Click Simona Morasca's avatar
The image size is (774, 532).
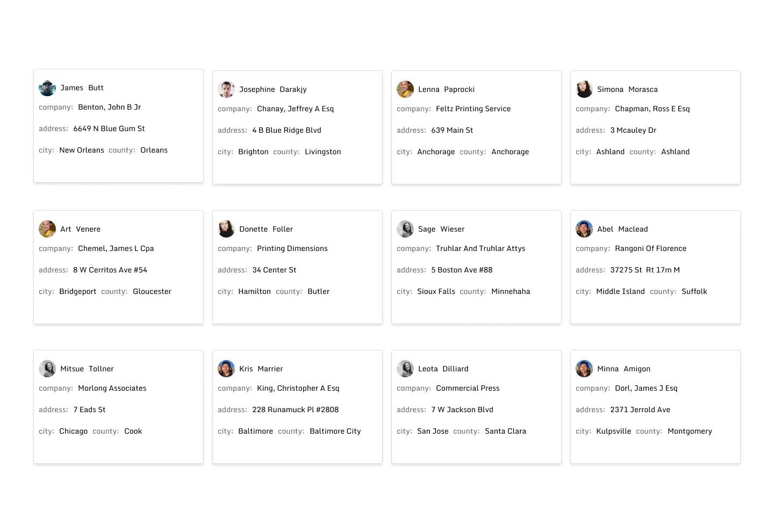pyautogui.click(x=584, y=90)
